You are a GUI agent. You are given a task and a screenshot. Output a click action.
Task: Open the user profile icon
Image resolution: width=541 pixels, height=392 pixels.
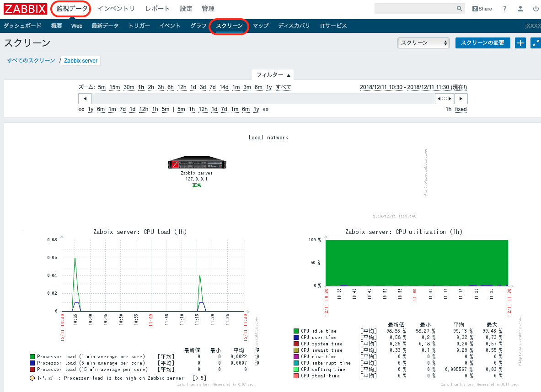pyautogui.click(x=520, y=9)
